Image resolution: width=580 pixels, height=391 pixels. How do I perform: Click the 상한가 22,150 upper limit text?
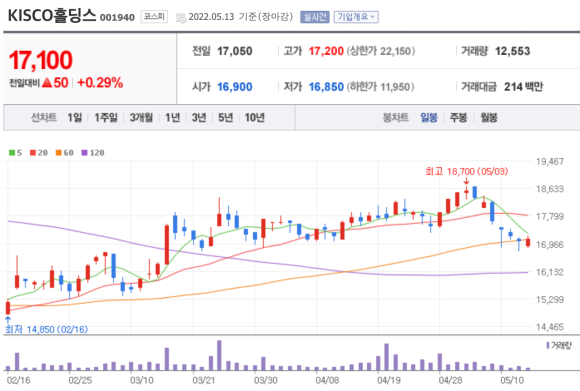click(x=381, y=51)
